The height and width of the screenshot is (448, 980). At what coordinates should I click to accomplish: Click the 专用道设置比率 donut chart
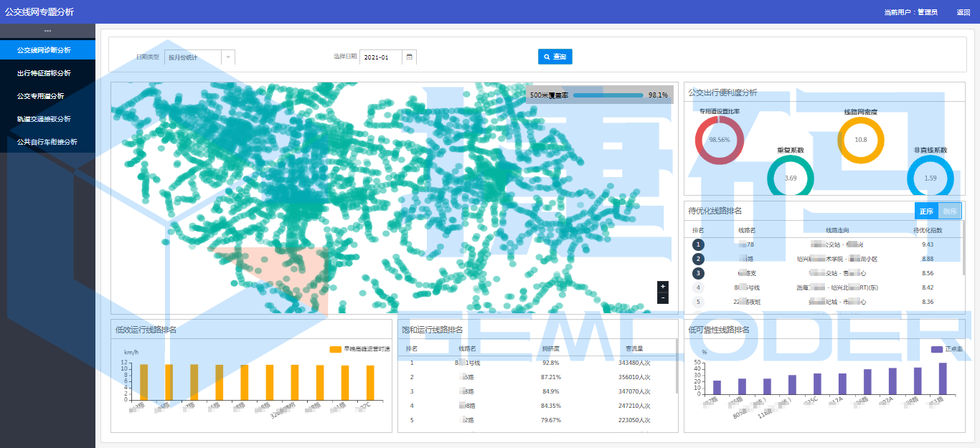(x=719, y=140)
